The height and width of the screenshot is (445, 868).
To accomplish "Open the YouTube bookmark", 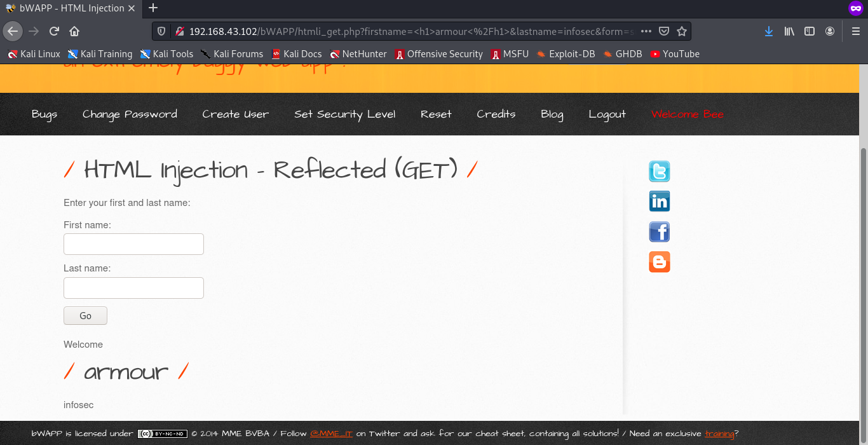I will tap(674, 54).
